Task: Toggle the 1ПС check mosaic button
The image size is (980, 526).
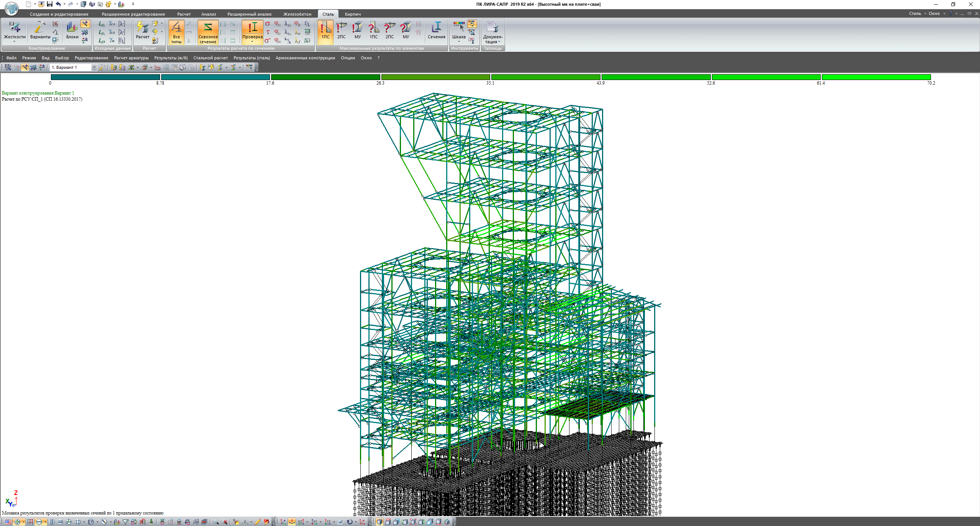Action: (325, 31)
